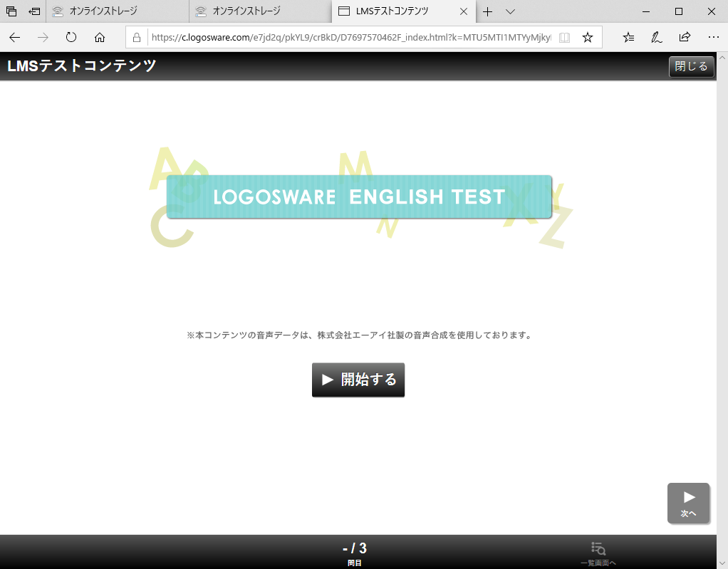Go to the browser home page icon
The image size is (728, 569).
pyautogui.click(x=100, y=37)
